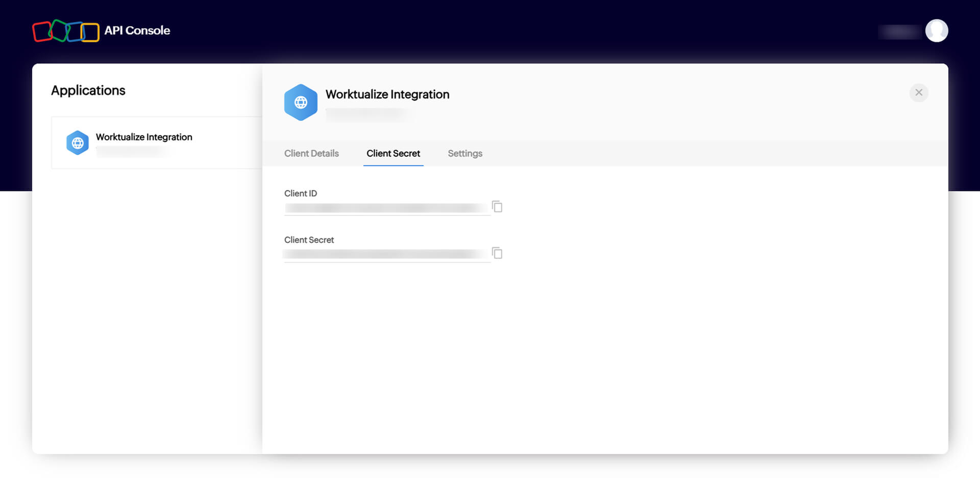Open the user profile avatar

click(x=937, y=31)
